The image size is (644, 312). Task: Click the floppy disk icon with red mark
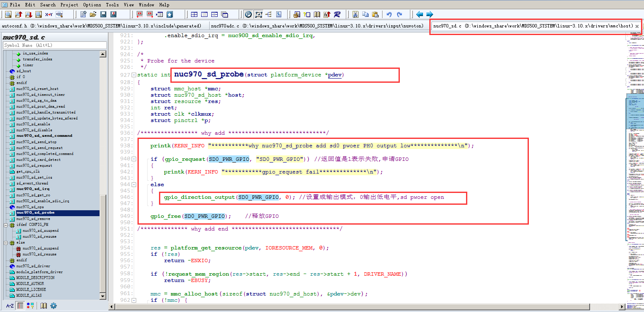[x=113, y=14]
